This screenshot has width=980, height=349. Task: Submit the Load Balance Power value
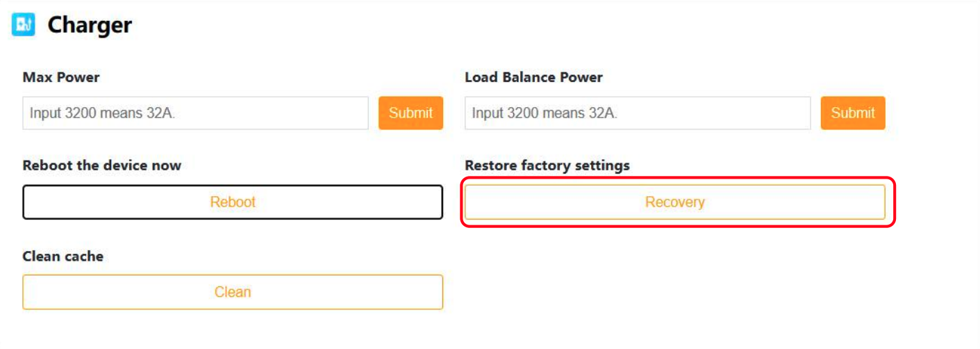tap(852, 113)
